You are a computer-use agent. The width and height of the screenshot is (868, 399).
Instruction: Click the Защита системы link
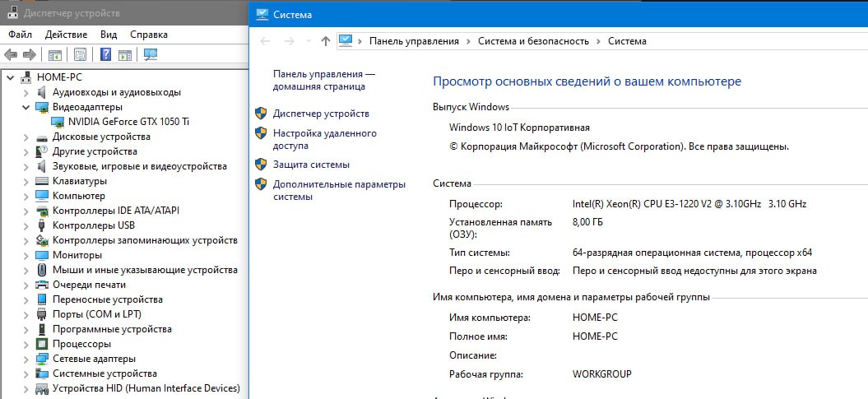311,165
